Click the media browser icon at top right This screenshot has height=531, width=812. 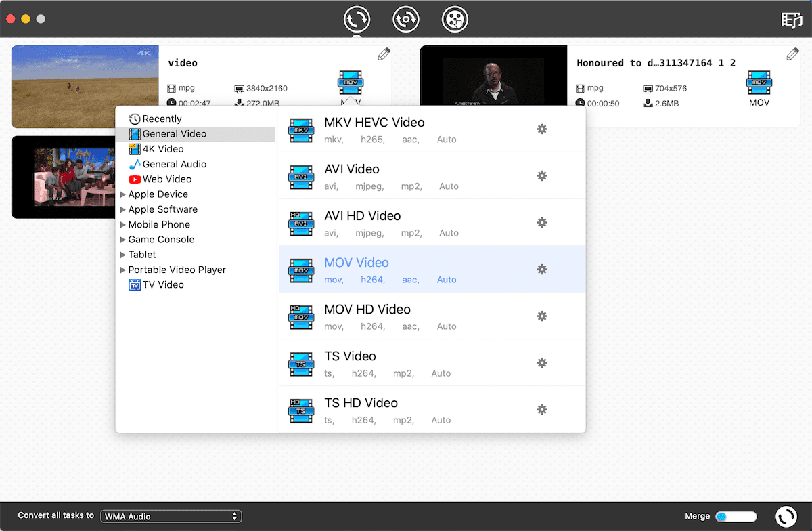pyautogui.click(x=791, y=20)
